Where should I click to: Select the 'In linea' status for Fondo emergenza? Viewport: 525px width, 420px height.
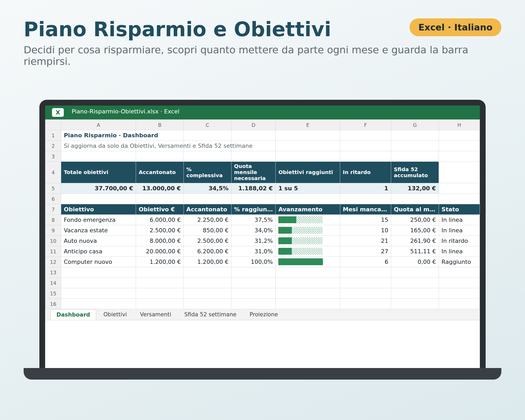(x=459, y=220)
